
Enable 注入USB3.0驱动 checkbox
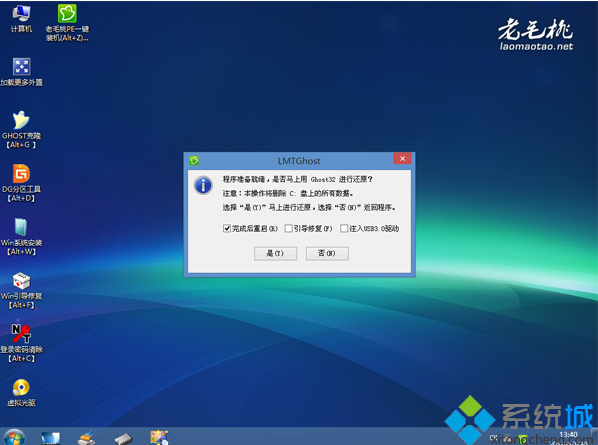(344, 228)
